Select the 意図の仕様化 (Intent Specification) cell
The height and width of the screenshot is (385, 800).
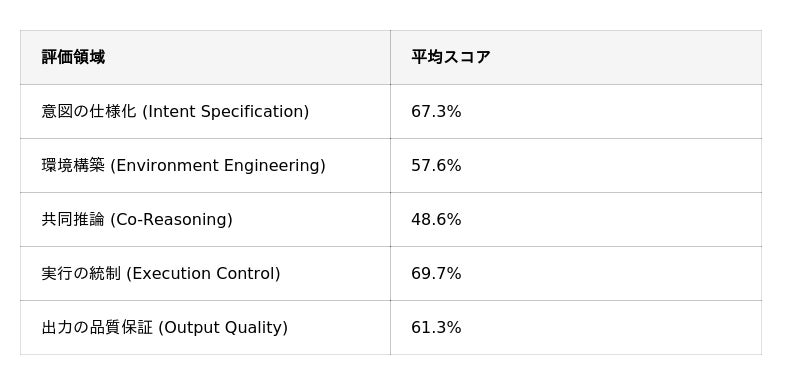click(205, 111)
